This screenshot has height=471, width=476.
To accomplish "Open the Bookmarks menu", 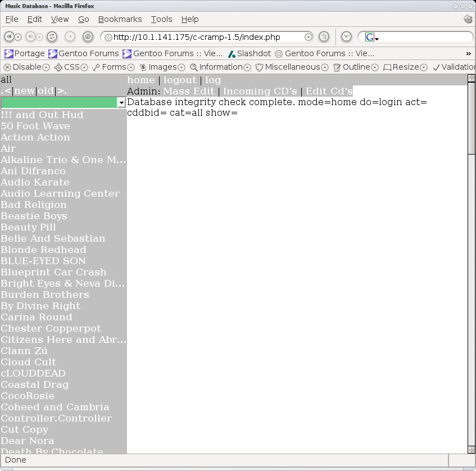I will point(120,19).
